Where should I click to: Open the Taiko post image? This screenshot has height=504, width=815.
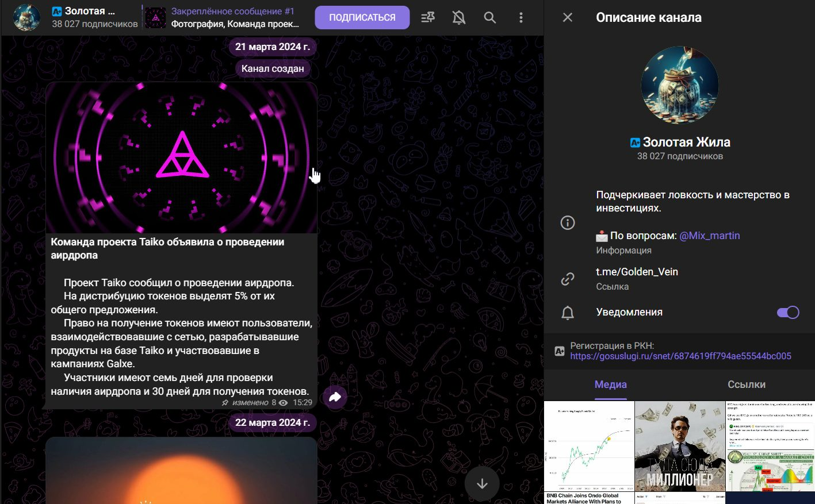(x=181, y=157)
